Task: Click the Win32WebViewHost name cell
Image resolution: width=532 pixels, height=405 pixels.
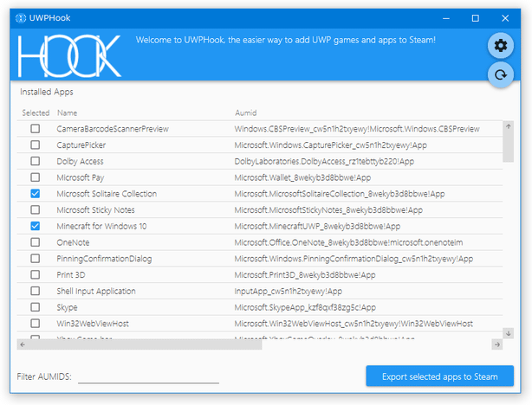Action: tap(93, 324)
